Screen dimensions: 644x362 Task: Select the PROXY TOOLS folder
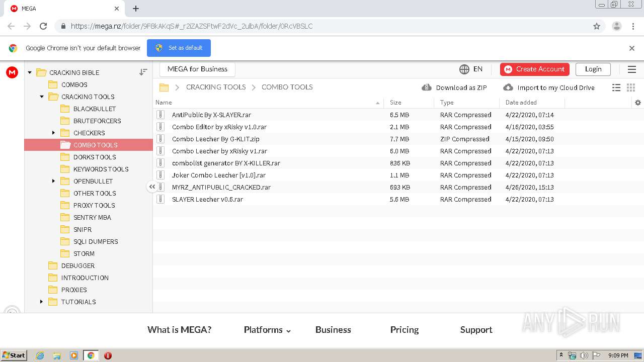coord(94,205)
